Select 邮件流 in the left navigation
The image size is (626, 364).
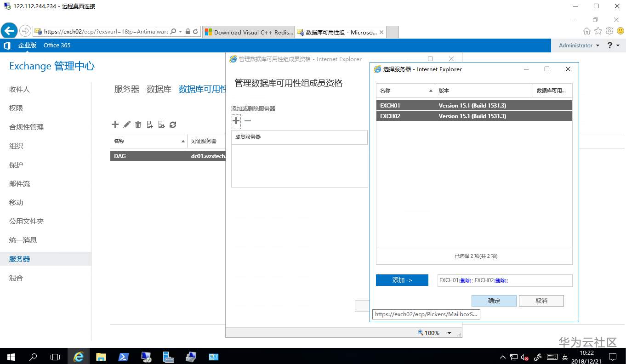click(x=19, y=183)
